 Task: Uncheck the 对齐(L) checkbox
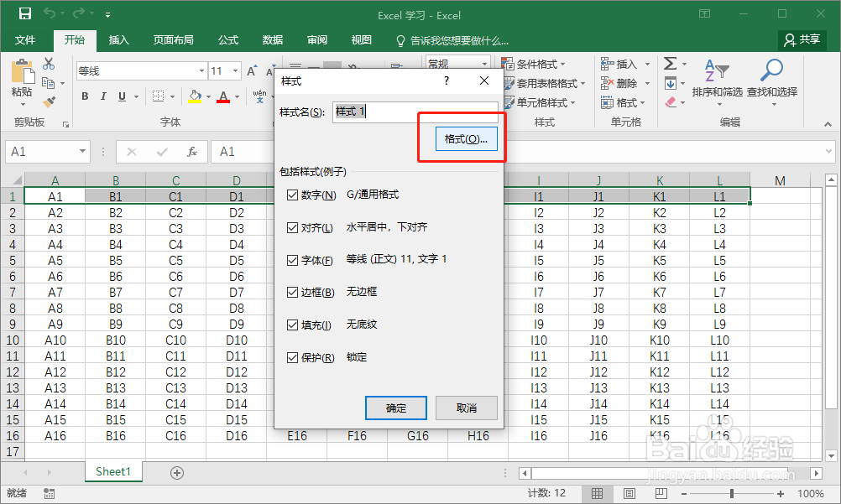click(292, 228)
